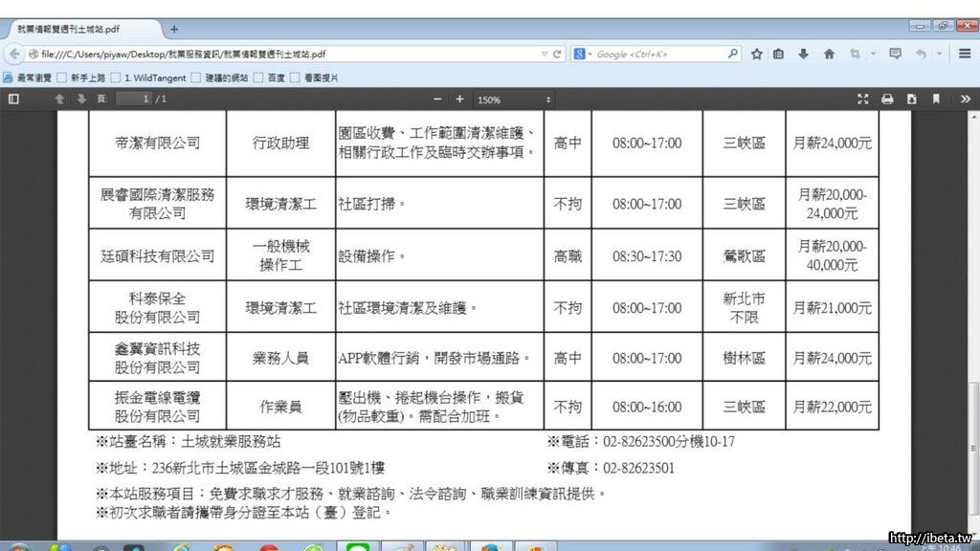Zoom out the PDF document

point(438,99)
